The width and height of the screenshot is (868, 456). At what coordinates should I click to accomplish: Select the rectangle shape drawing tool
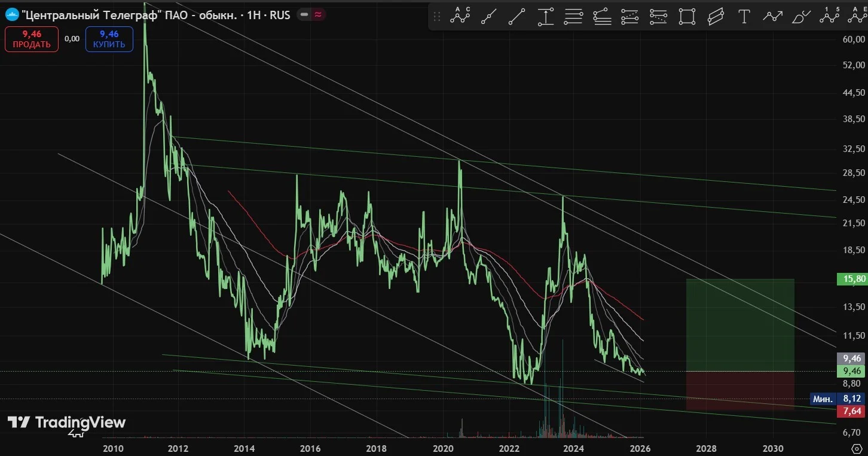(687, 16)
